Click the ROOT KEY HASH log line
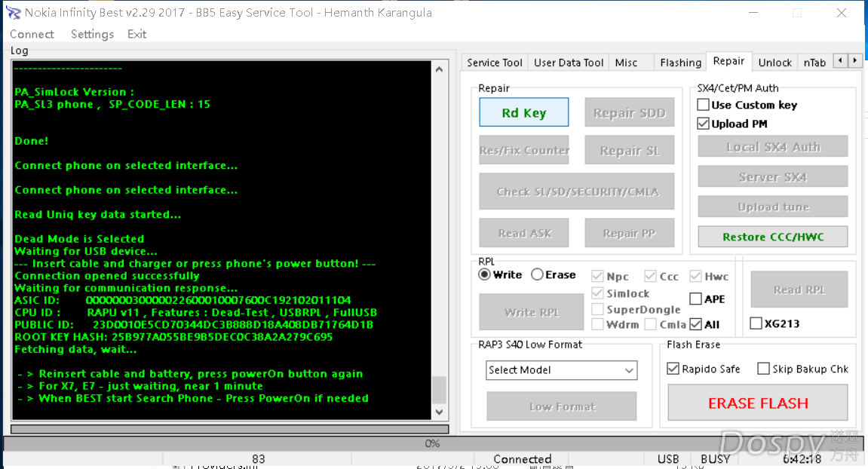The width and height of the screenshot is (868, 469). pyautogui.click(x=173, y=336)
